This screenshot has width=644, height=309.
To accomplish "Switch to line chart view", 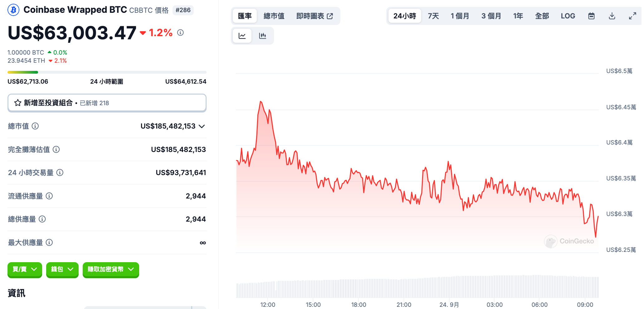I will coord(242,36).
